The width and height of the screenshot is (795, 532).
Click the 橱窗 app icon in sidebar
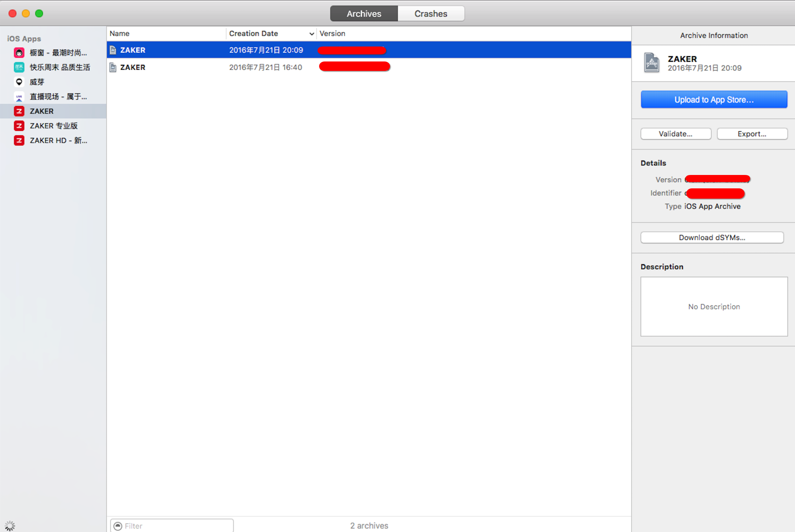pos(19,52)
